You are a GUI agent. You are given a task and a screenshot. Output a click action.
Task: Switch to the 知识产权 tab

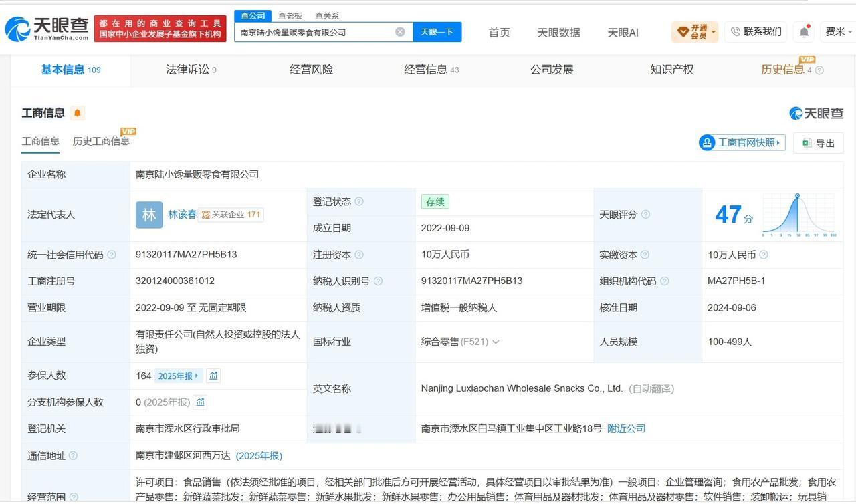pos(672,70)
